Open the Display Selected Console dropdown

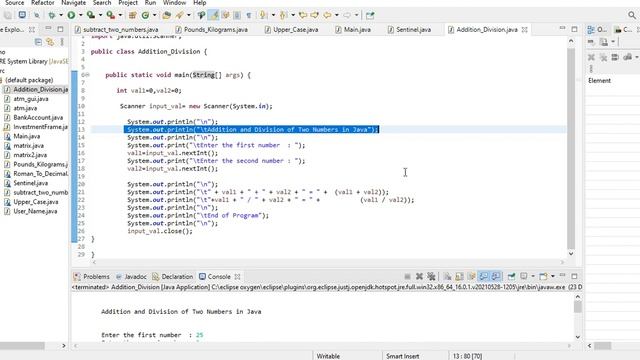click(x=533, y=277)
